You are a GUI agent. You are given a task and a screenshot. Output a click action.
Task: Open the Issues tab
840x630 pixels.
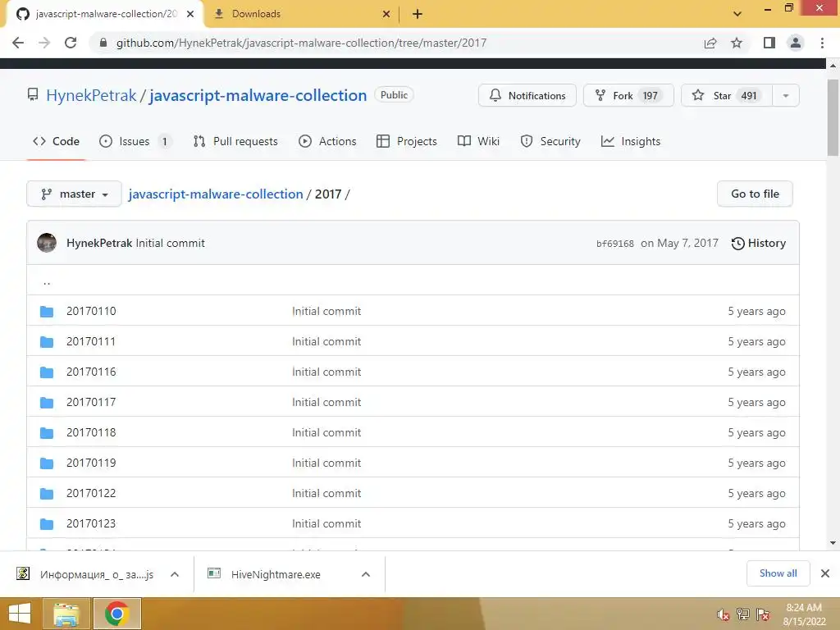click(x=135, y=141)
